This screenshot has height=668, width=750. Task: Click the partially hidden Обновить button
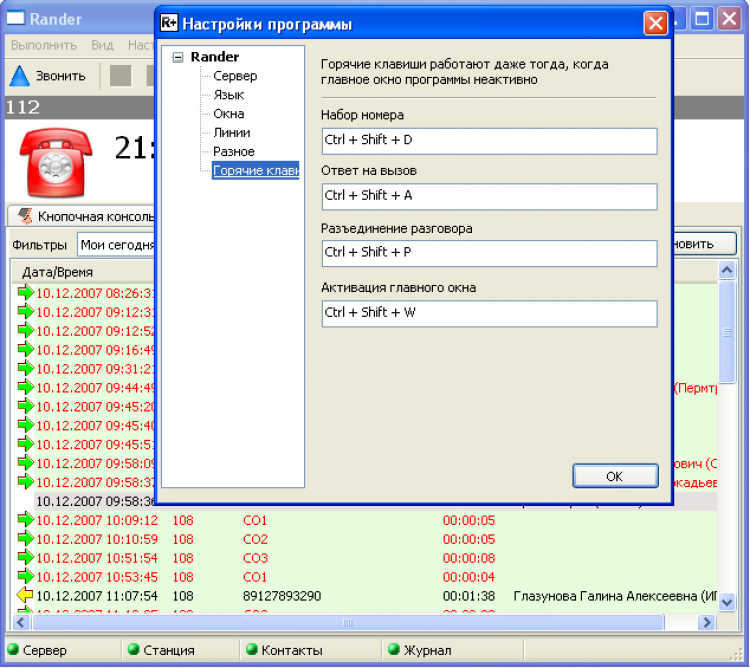(705, 244)
